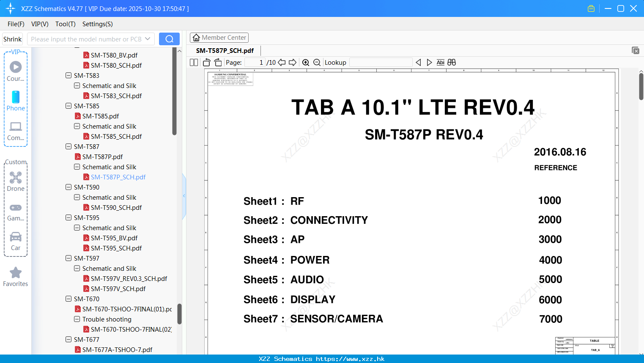Open the Member Center
Viewport: 644px width, 363px height.
pos(219,38)
